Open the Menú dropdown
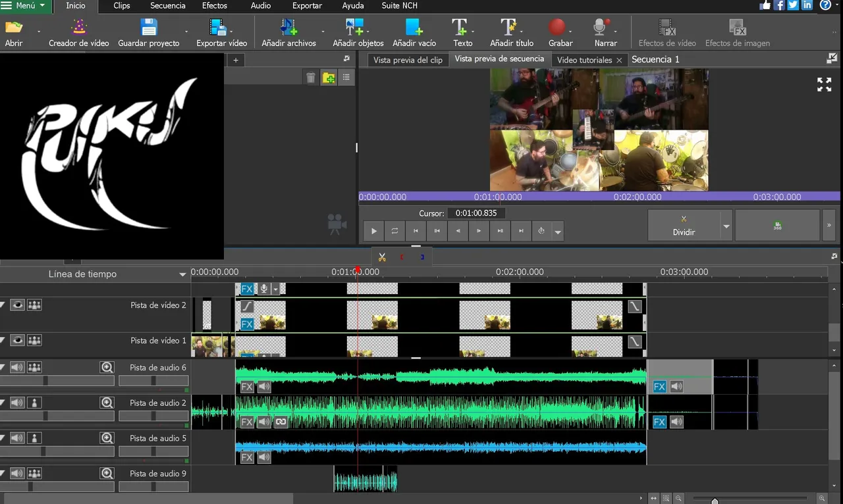Image resolution: width=843 pixels, height=504 pixels. pos(25,5)
